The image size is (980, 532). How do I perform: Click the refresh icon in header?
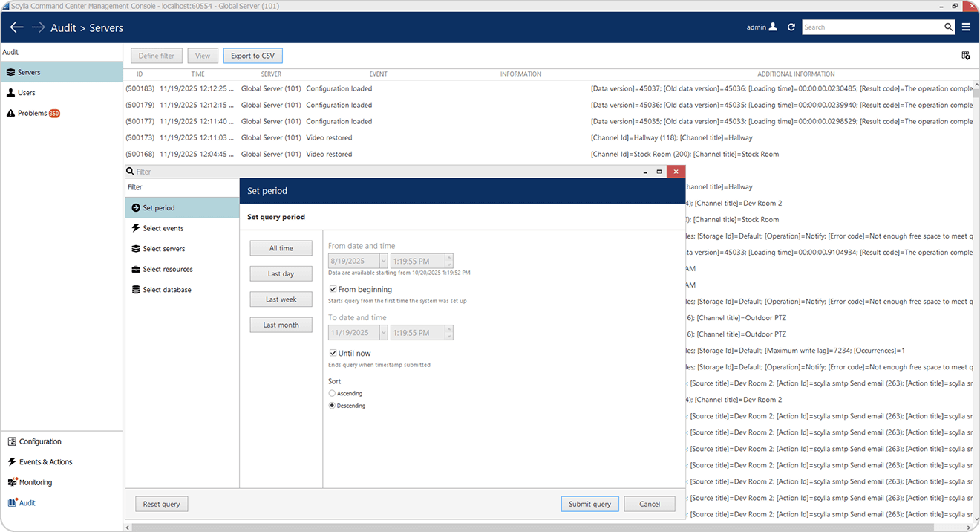pos(791,27)
